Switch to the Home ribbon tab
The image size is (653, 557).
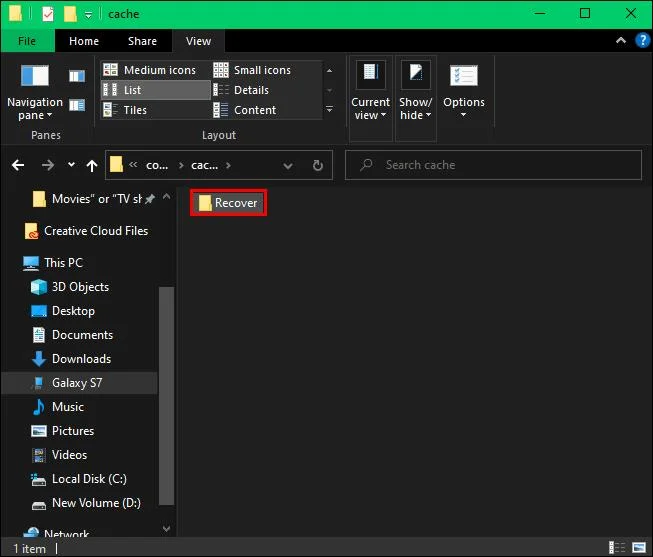click(x=84, y=41)
